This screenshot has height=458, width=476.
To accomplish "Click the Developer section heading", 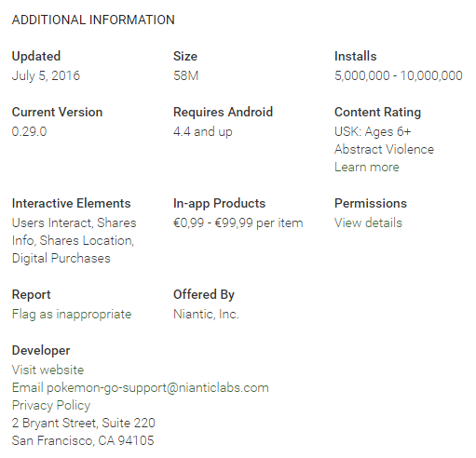I will pyautogui.click(x=41, y=350).
